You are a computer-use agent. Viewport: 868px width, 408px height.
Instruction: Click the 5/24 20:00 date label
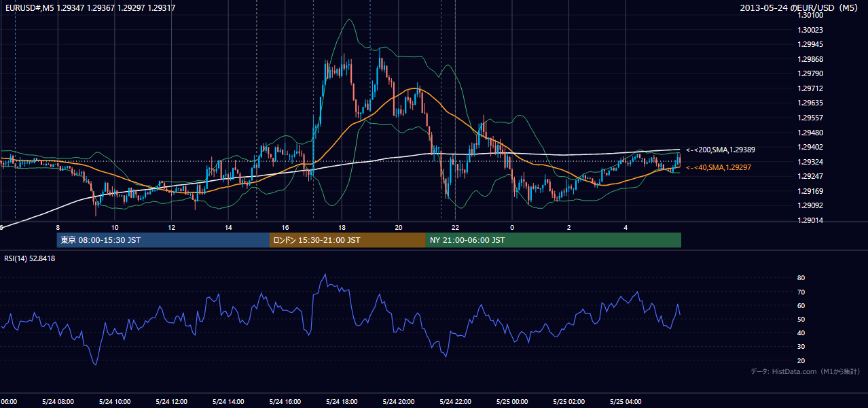point(398,401)
